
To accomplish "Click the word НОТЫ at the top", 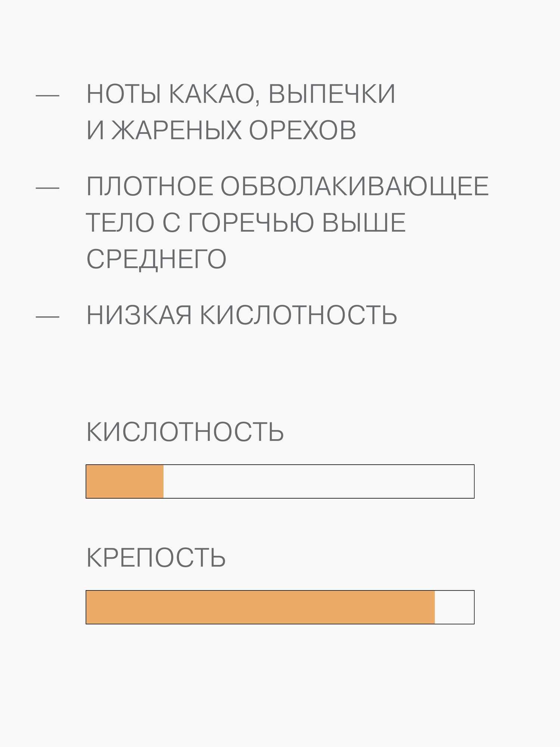I will coord(124,94).
